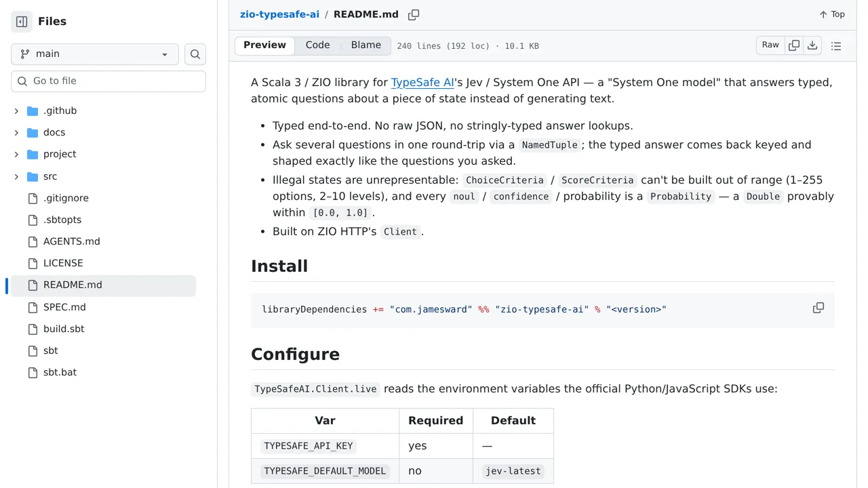Click the Configure heading
868x488 pixels.
tap(295, 354)
